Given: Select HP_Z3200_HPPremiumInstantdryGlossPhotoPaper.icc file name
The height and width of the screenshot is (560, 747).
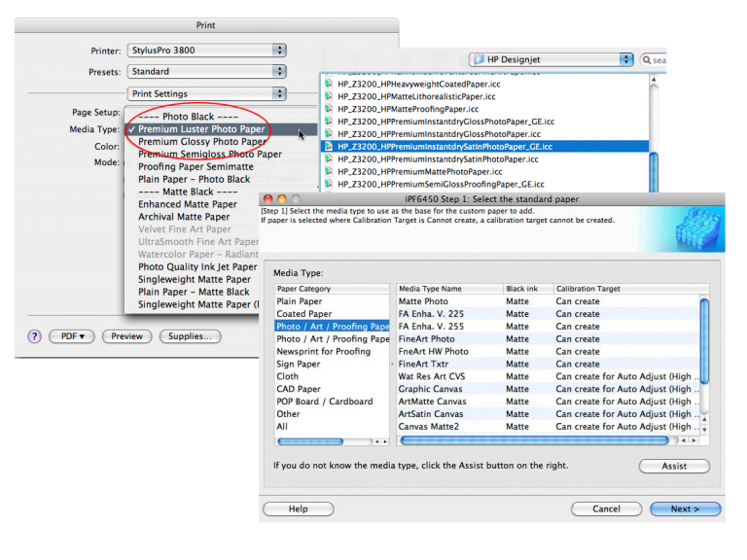Looking at the screenshot, I should click(440, 134).
